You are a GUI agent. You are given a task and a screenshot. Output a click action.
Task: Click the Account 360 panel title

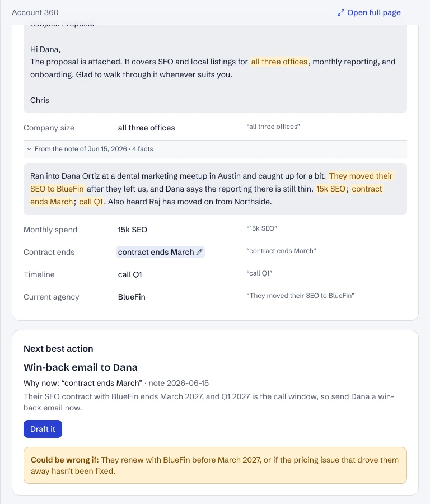click(x=35, y=12)
